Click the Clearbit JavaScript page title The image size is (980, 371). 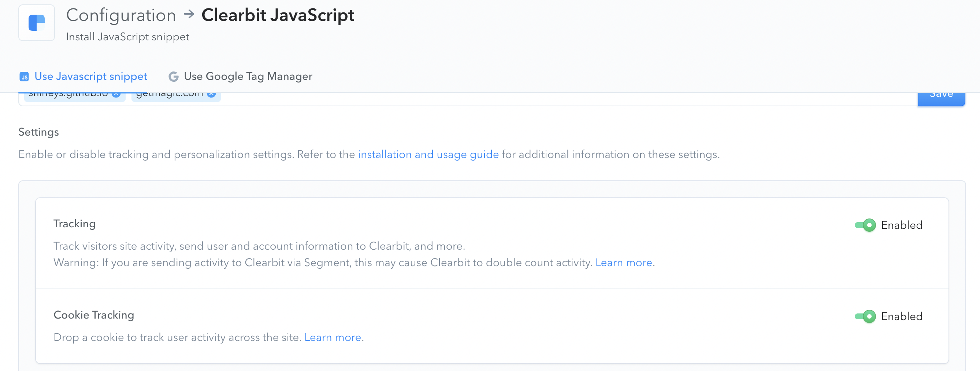tap(278, 15)
